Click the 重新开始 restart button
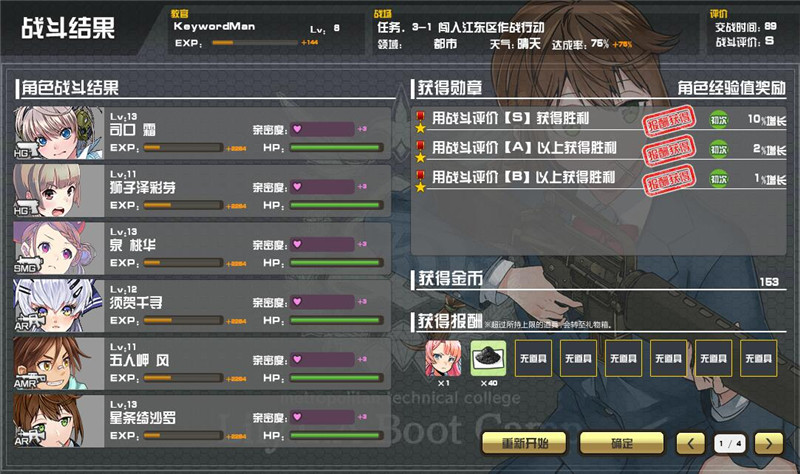The height and width of the screenshot is (474, 800). (524, 443)
